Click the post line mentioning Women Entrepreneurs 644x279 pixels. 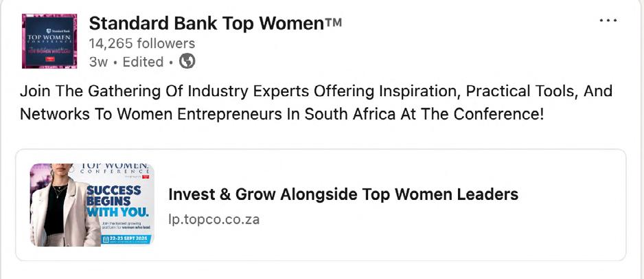click(x=281, y=114)
